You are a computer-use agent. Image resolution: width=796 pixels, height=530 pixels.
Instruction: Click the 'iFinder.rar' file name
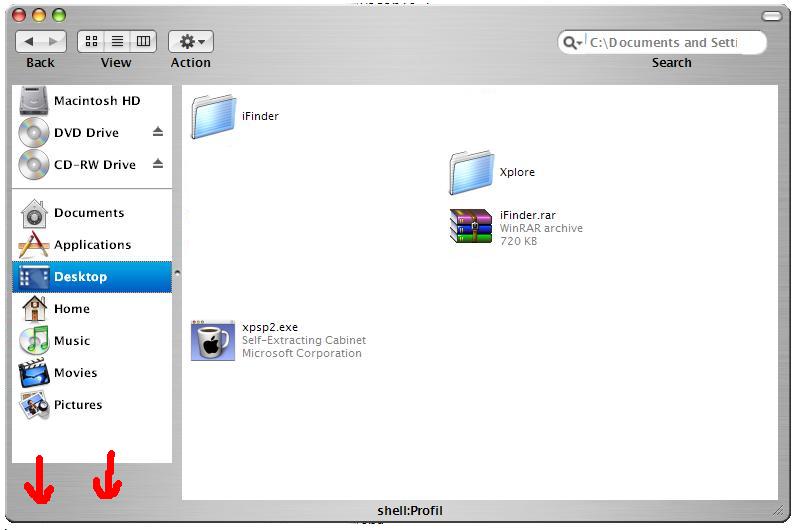coord(528,215)
